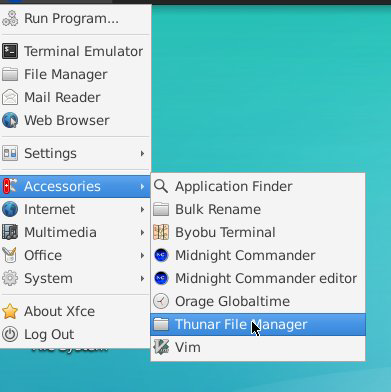Click the File Manager folder icon
391x392 pixels.
point(10,74)
